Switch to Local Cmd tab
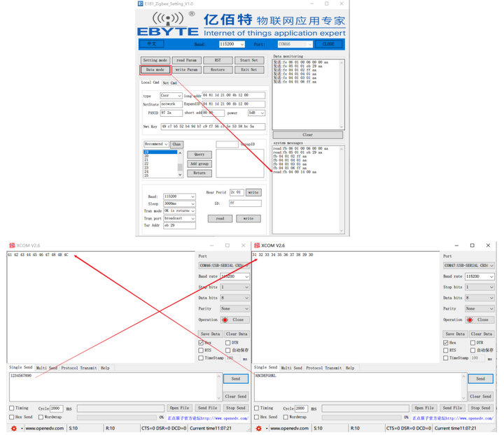The image size is (504, 435). (x=150, y=83)
